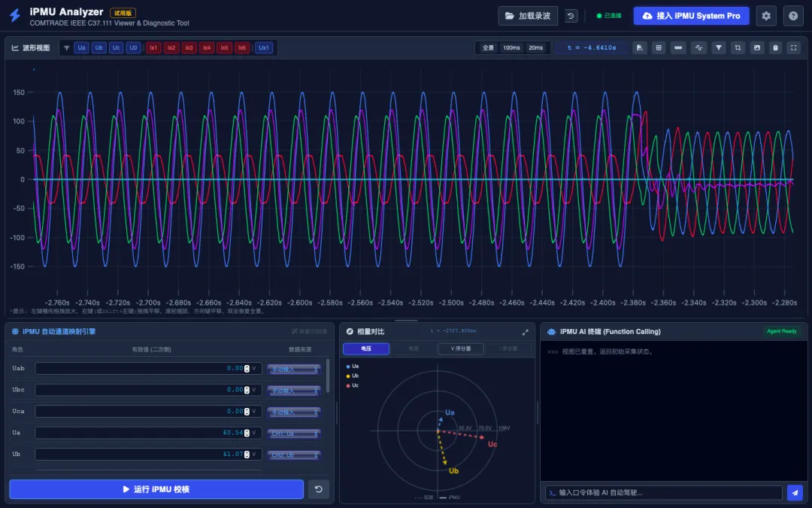812x508 pixels.
Task: Click the compass icon beside 相量对比
Action: [350, 332]
